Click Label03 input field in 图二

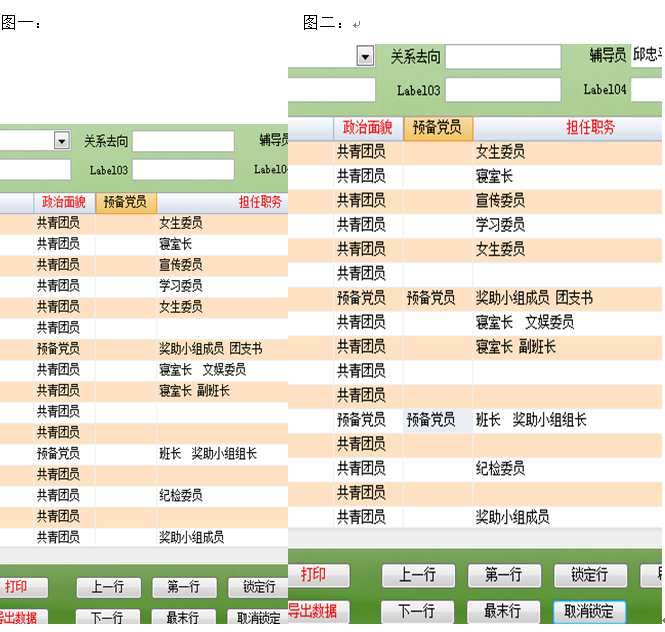(x=503, y=89)
